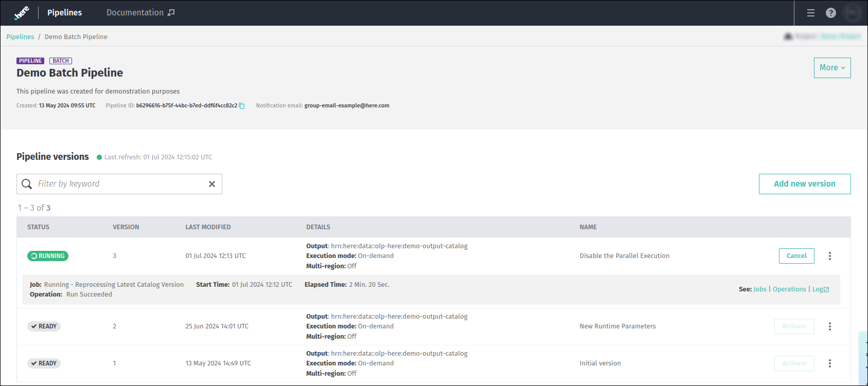
Task: Click the BATCH tag label
Action: (61, 61)
